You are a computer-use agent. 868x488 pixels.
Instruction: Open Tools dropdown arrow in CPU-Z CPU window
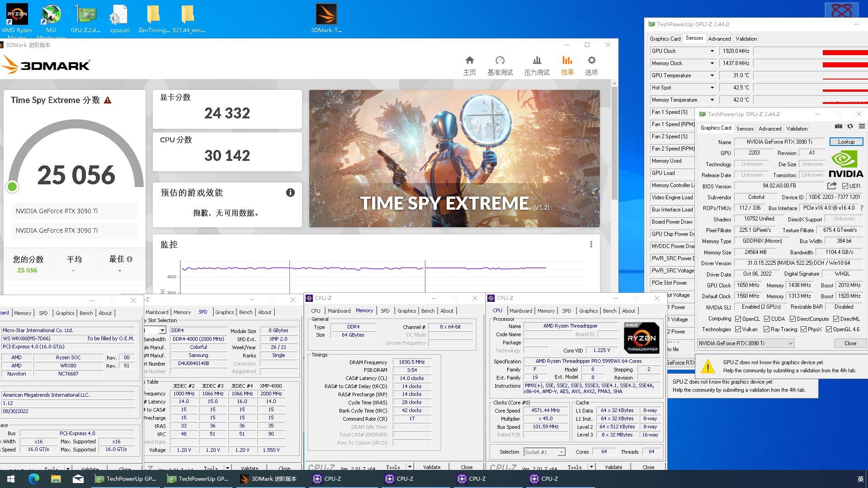pos(591,467)
